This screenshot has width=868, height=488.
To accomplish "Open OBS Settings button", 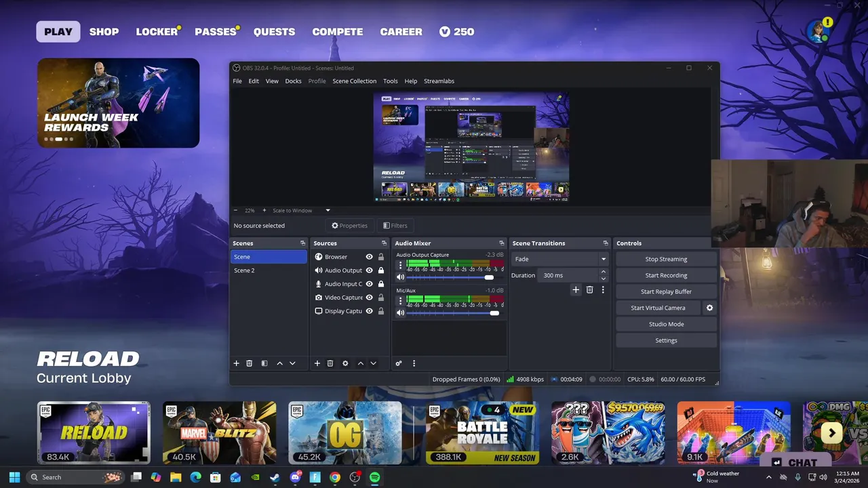I will click(666, 340).
